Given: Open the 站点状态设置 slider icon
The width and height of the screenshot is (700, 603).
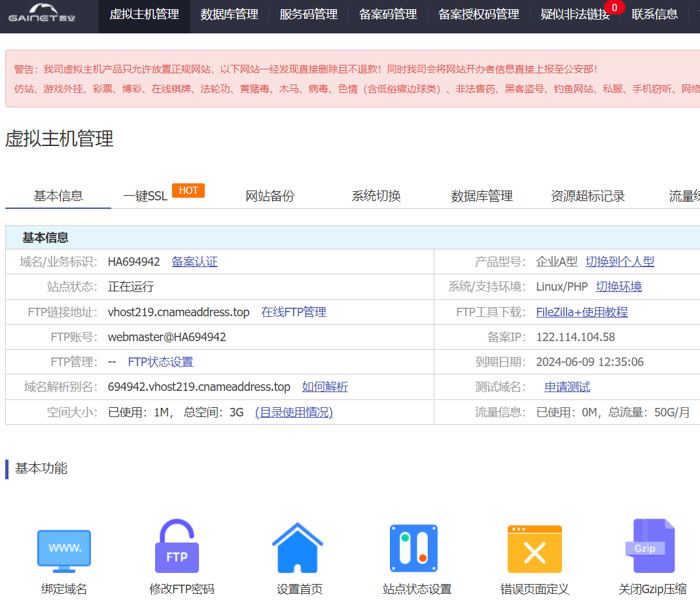Looking at the screenshot, I should pos(413,548).
